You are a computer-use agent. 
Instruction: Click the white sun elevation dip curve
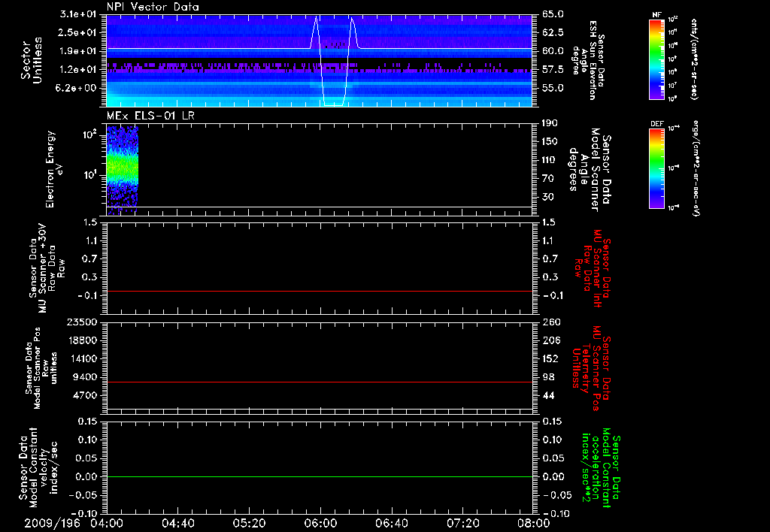coord(335,62)
